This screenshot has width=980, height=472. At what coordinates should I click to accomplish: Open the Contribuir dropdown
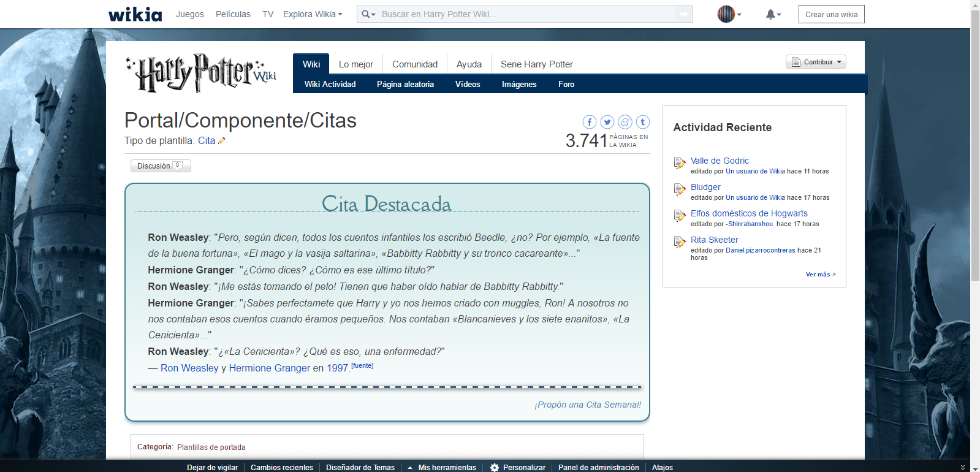pyautogui.click(x=816, y=62)
